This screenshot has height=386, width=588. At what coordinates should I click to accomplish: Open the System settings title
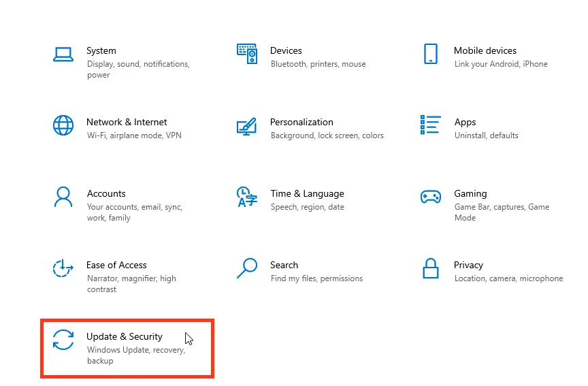pyautogui.click(x=101, y=50)
